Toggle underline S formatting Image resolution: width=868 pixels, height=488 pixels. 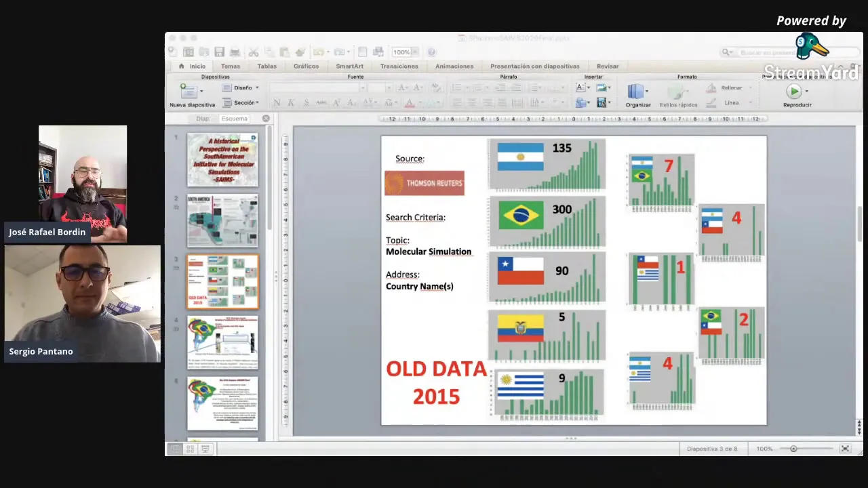306,103
